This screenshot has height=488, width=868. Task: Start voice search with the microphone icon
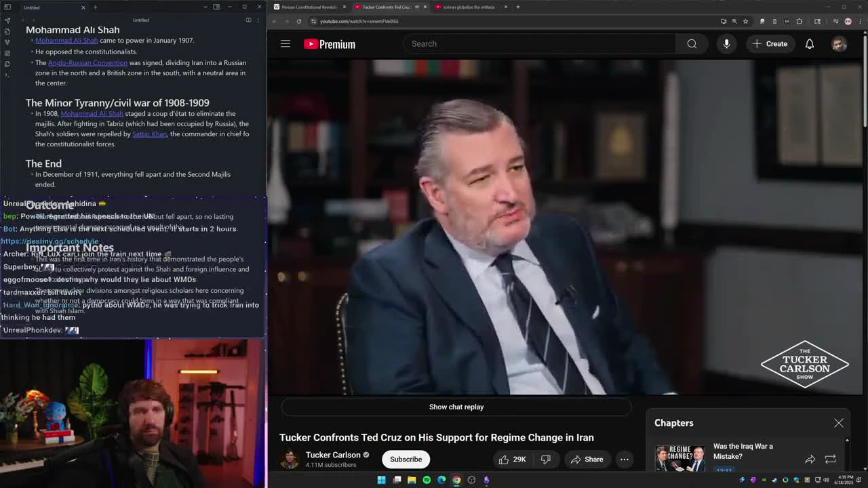pos(726,44)
